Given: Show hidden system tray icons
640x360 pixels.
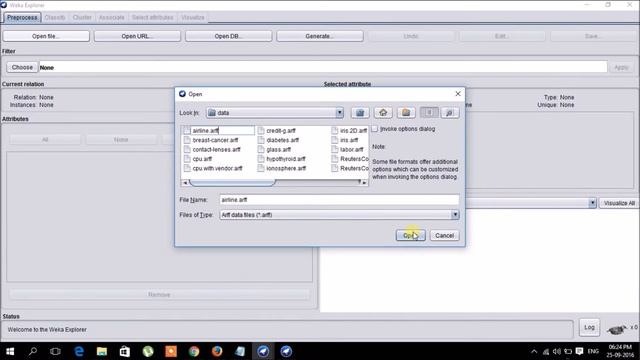Looking at the screenshot, I should 534,351.
